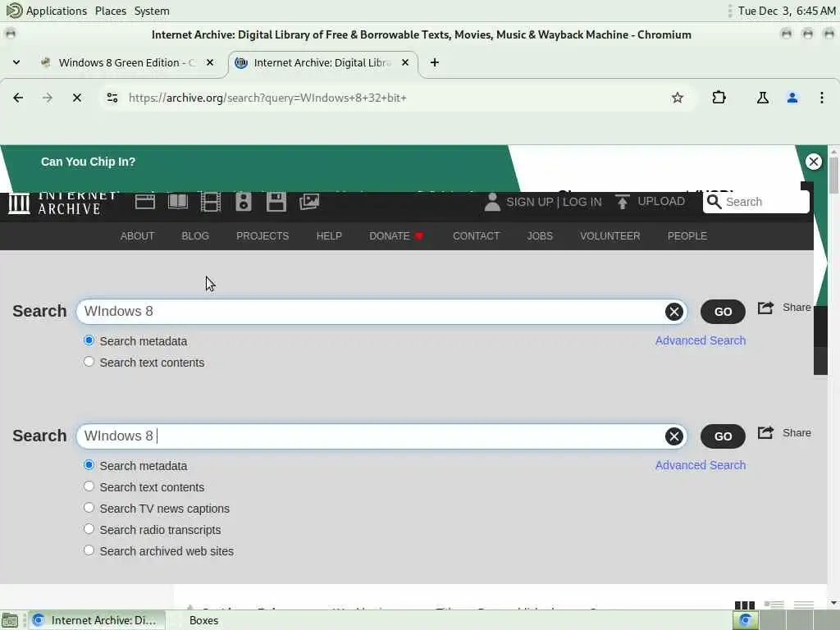
Task: Click the UPLOAD link
Action: pyautogui.click(x=661, y=202)
